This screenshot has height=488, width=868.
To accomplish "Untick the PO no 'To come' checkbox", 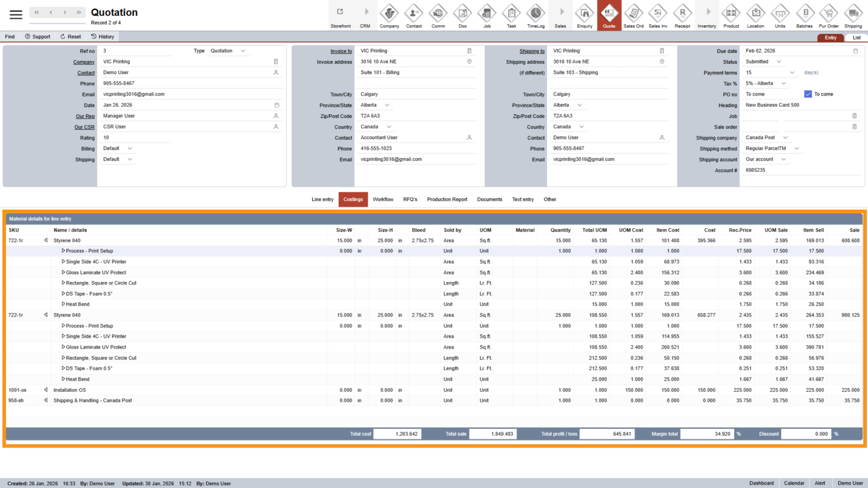I will (x=808, y=94).
